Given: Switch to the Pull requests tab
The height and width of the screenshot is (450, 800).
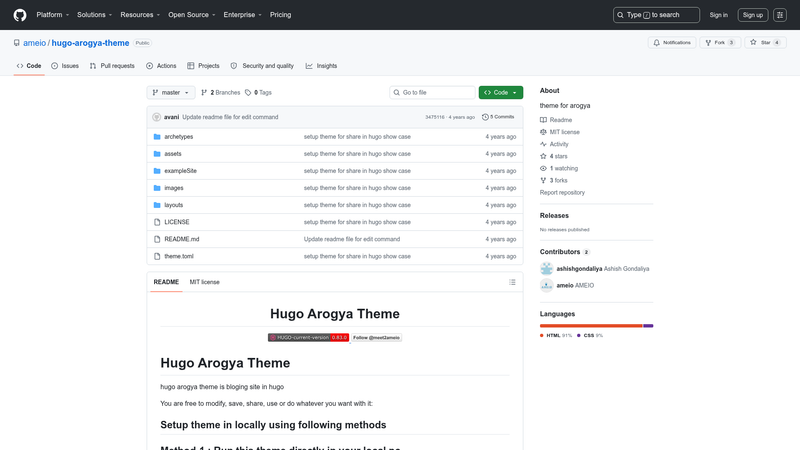Looking at the screenshot, I should (x=112, y=66).
